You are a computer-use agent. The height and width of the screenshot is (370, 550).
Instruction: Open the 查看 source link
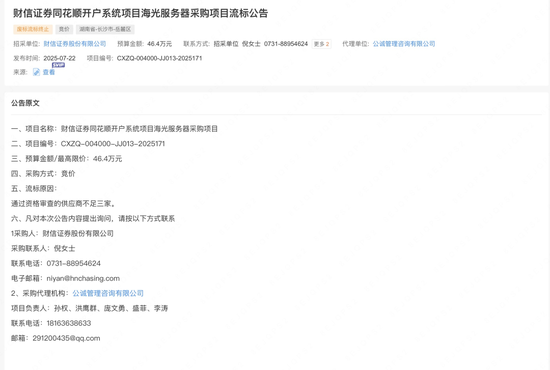[49, 72]
